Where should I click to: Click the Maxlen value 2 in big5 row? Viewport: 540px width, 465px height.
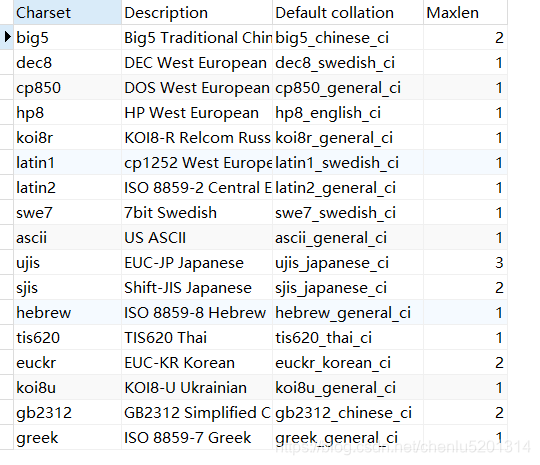point(465,37)
